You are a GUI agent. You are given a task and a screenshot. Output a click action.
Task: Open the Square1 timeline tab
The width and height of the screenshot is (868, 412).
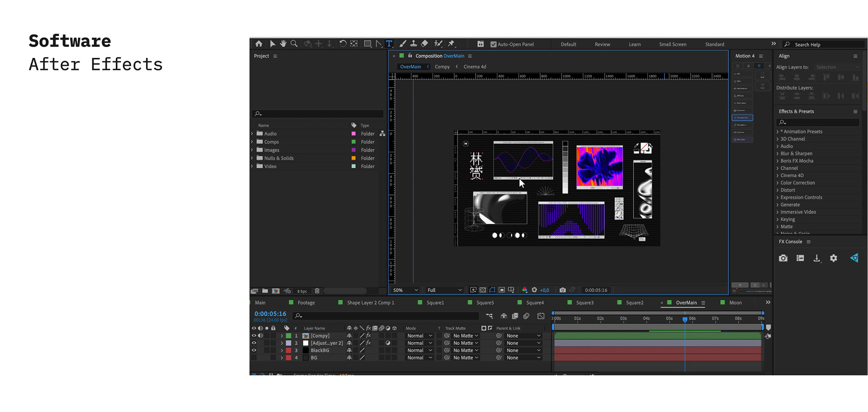[x=435, y=303]
